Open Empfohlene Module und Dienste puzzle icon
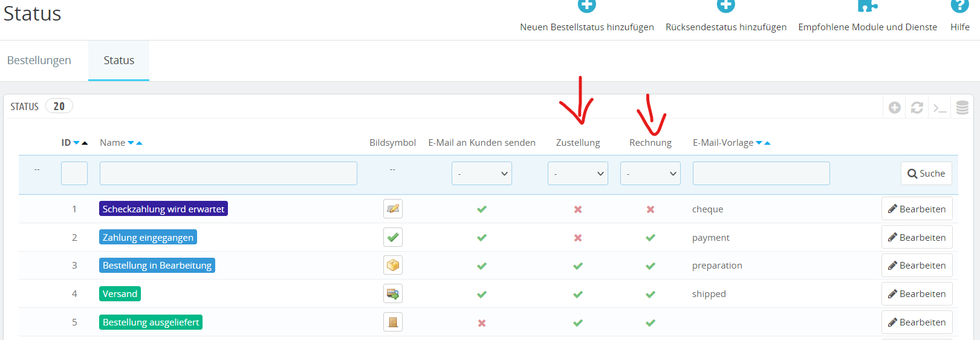 [x=868, y=5]
